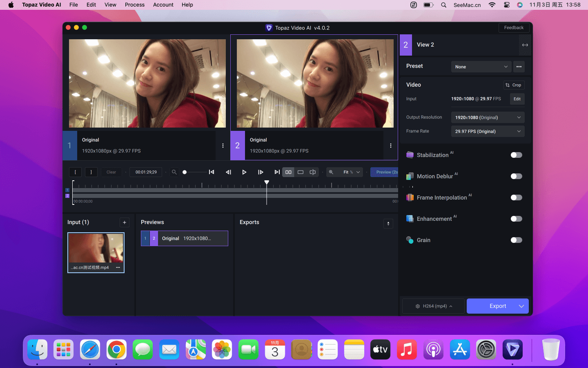Launch Safari from the Dock
Image resolution: width=588 pixels, height=368 pixels.
[90, 350]
